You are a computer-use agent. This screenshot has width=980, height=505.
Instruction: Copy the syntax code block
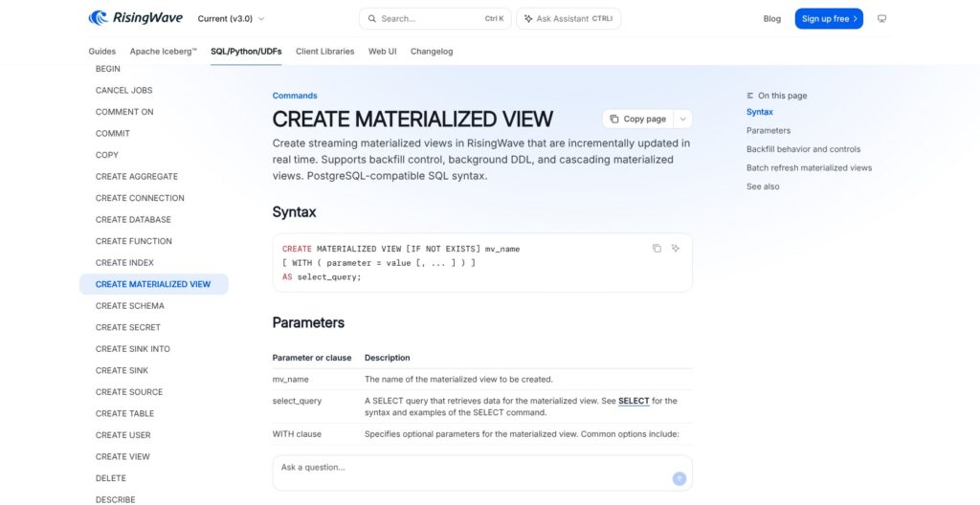[657, 248]
